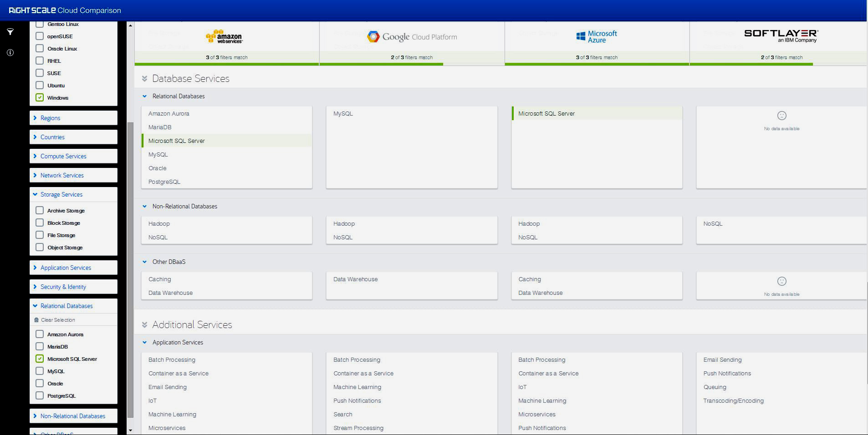
Task: Collapse the Other DBaaS comparison row
Action: [144, 262]
